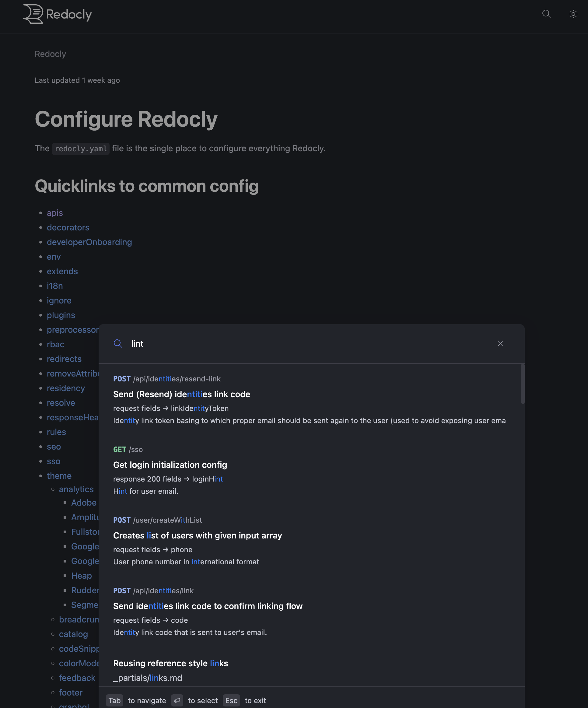Viewport: 588px width, 708px height.
Task: Open the catalog link under theme
Action: [x=74, y=634]
